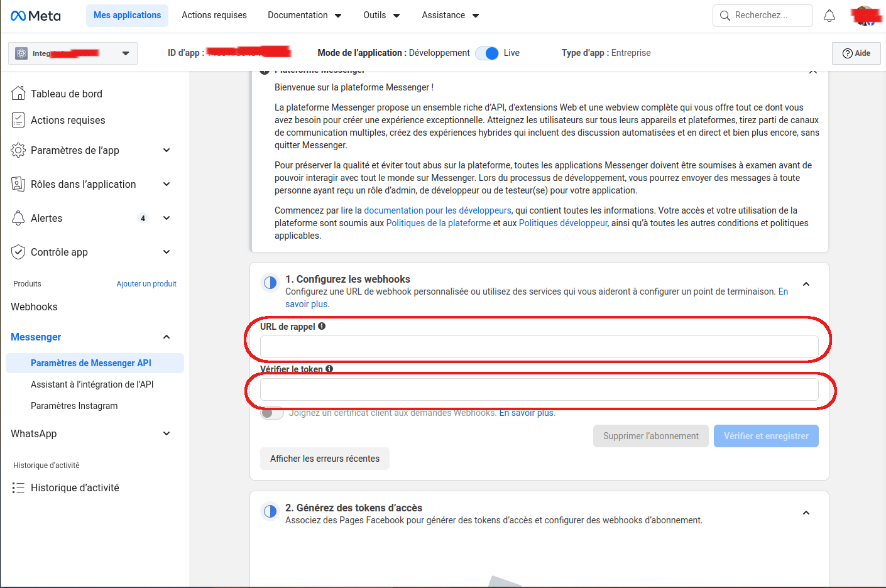This screenshot has height=588, width=886.
Task: Enable client certificate for Webhooks requests
Action: click(272, 413)
